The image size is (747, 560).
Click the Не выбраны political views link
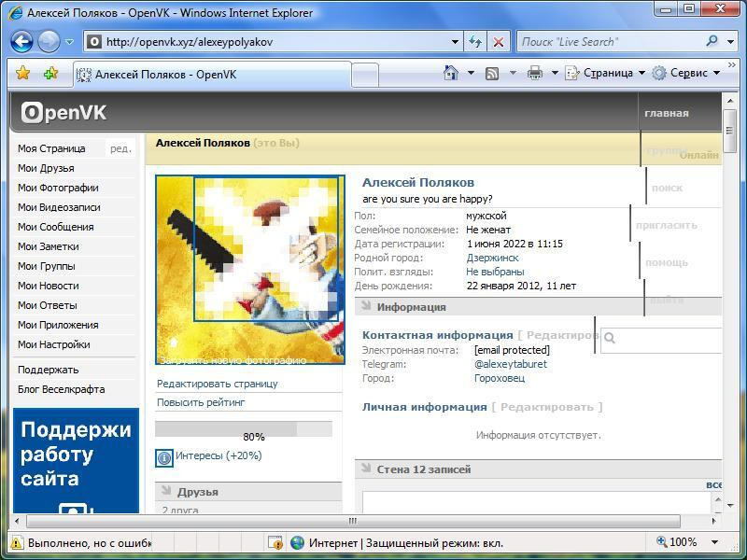pos(495,272)
